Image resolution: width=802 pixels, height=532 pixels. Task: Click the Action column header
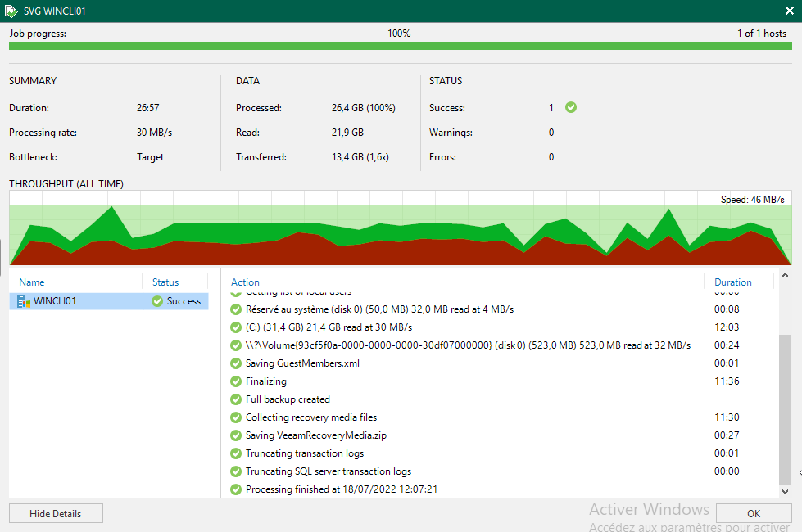coord(245,282)
